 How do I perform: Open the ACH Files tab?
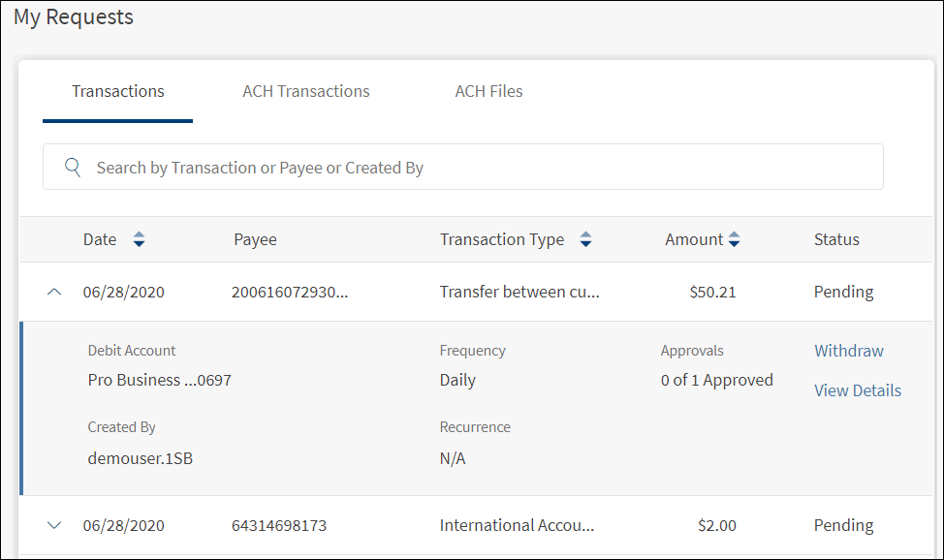[x=488, y=91]
